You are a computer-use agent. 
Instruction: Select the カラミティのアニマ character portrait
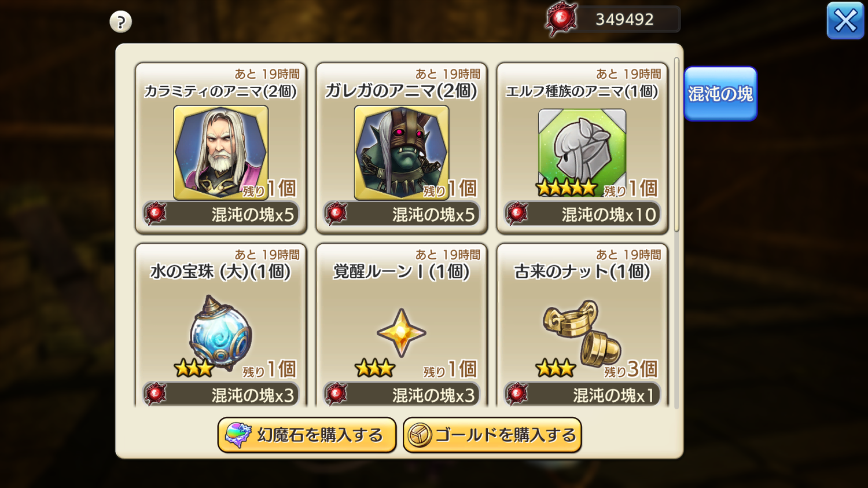point(220,153)
